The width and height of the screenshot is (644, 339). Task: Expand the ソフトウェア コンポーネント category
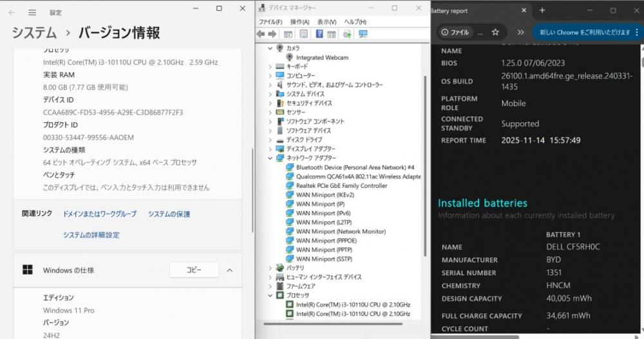click(270, 122)
